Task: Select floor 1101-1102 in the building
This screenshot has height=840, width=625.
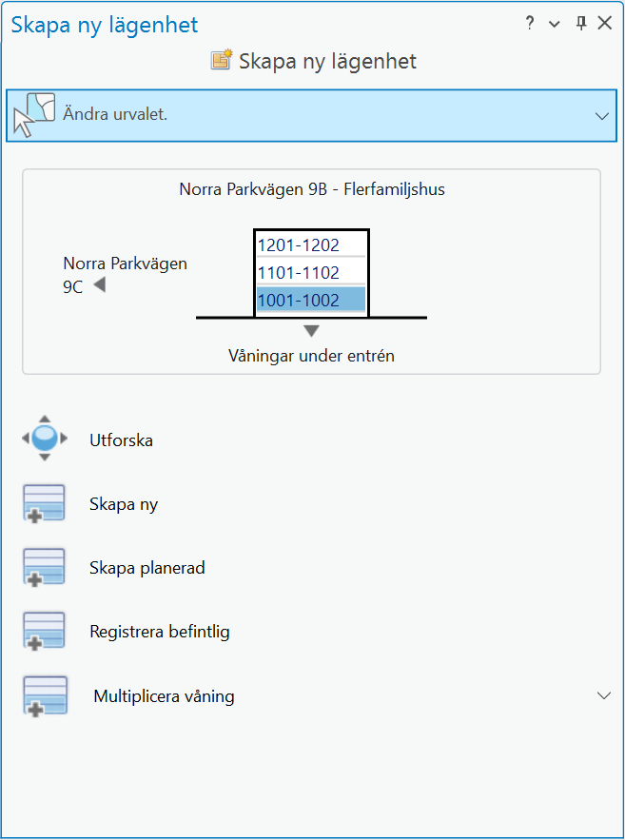Action: coord(311,272)
